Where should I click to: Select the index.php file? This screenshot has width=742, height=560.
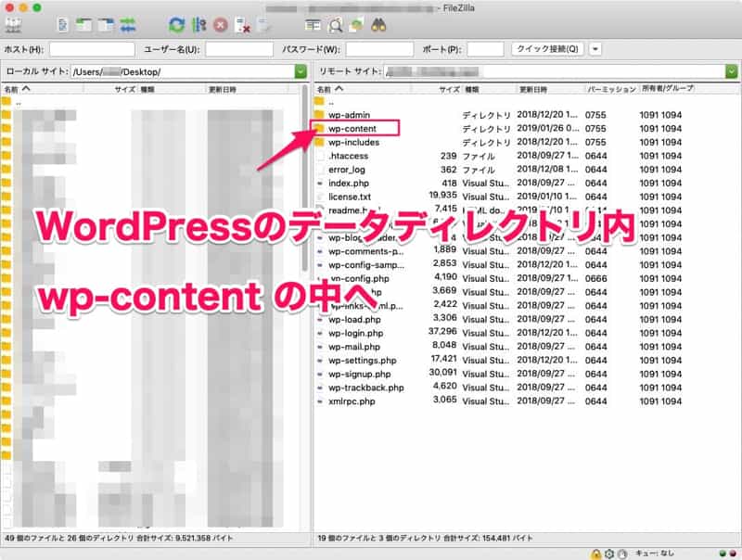(x=349, y=184)
